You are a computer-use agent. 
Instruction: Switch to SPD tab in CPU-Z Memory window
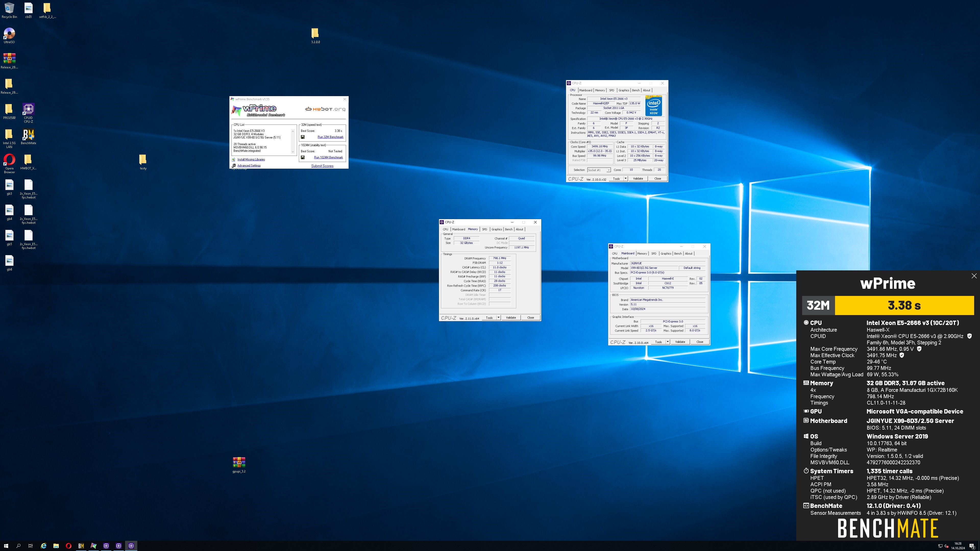tap(484, 229)
